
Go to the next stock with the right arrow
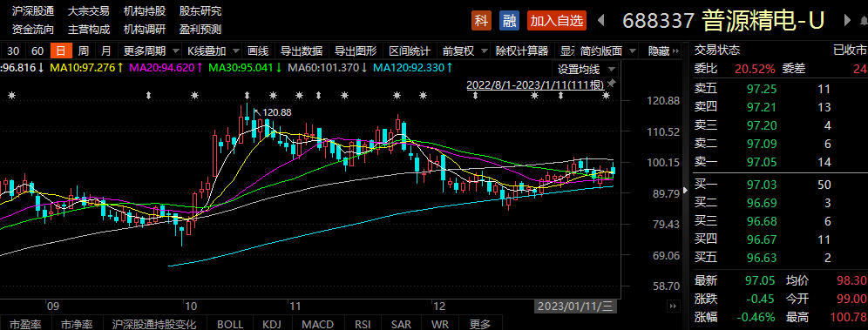coord(847,20)
